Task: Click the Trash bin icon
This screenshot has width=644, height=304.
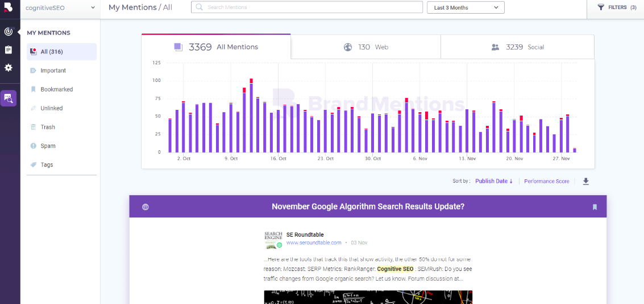Action: click(x=34, y=127)
